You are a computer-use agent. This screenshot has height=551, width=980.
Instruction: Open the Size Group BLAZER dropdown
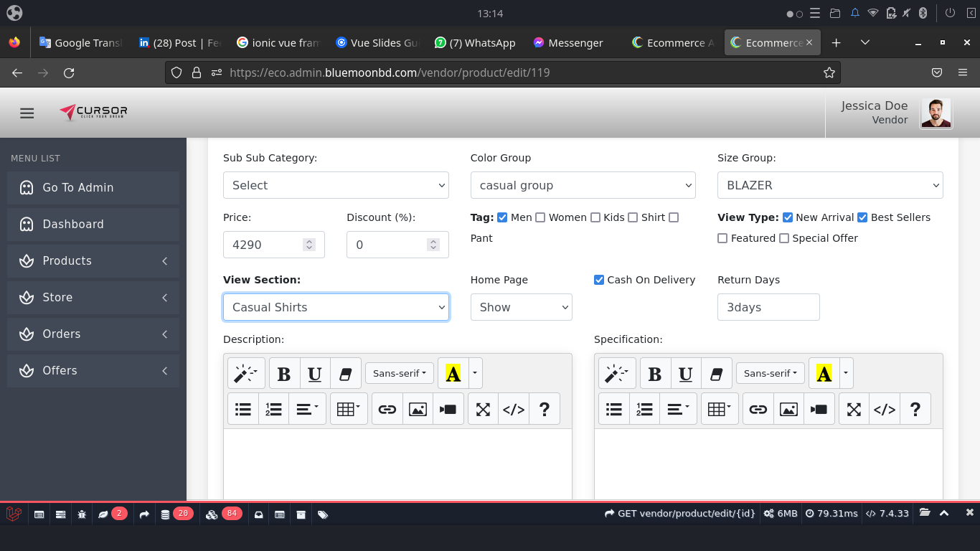point(829,185)
